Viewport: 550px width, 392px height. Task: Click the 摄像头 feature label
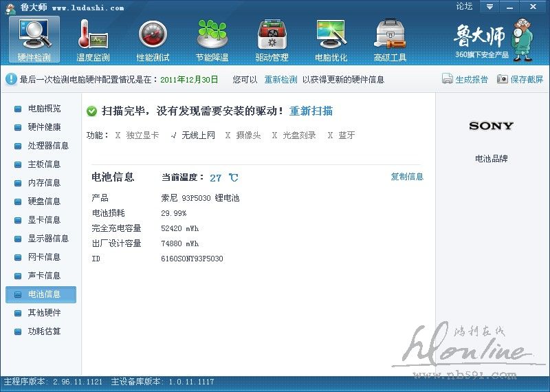(x=248, y=135)
